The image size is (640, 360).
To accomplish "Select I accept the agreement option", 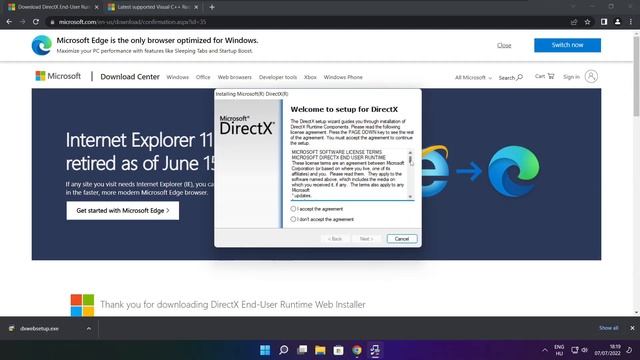I will [293, 209].
